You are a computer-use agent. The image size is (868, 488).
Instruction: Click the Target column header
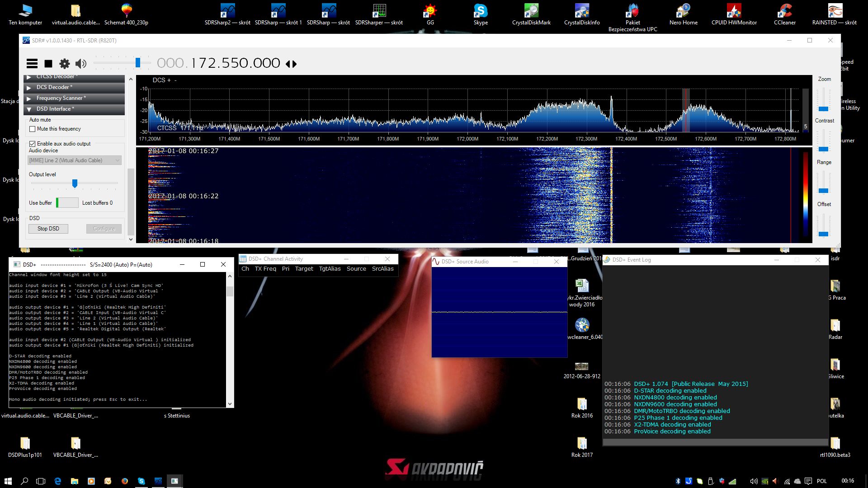[x=304, y=269]
